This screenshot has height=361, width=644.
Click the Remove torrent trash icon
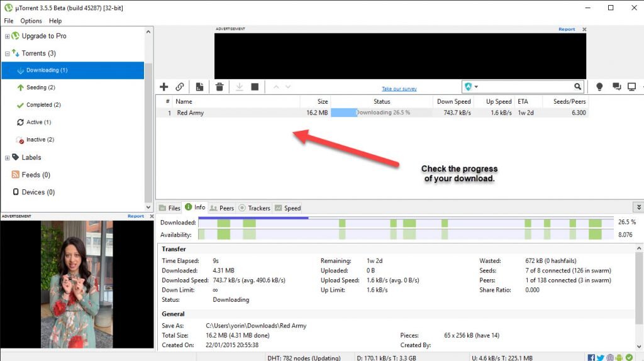coord(219,87)
